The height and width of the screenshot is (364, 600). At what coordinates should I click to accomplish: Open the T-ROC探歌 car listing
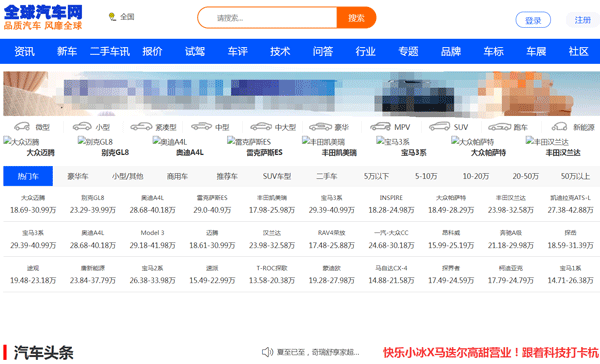(272, 274)
